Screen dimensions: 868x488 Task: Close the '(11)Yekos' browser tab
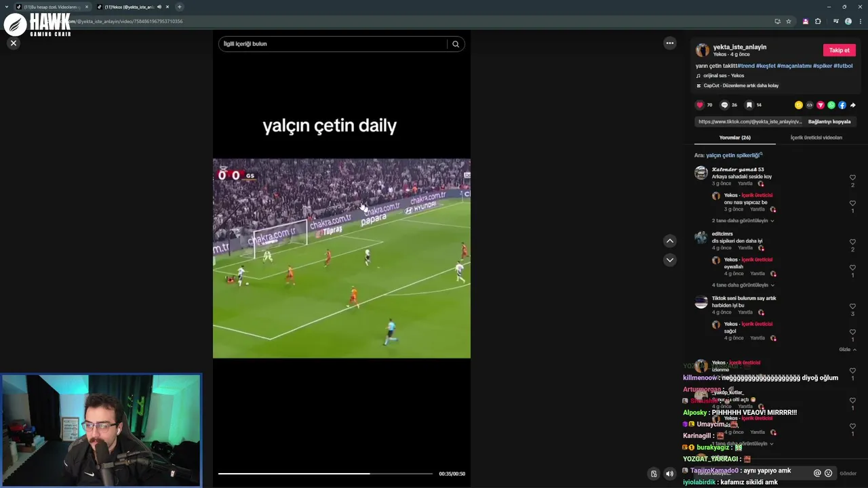pyautogui.click(x=167, y=7)
